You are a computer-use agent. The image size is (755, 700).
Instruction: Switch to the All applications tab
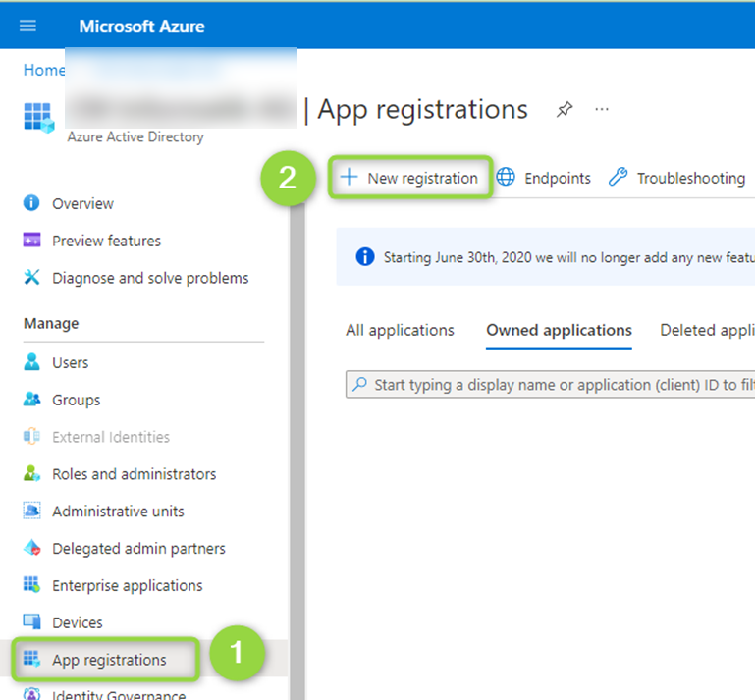click(400, 330)
